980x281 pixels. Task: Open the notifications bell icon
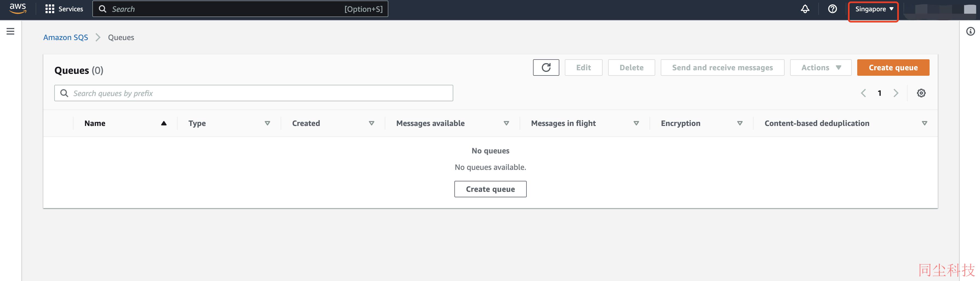point(805,9)
